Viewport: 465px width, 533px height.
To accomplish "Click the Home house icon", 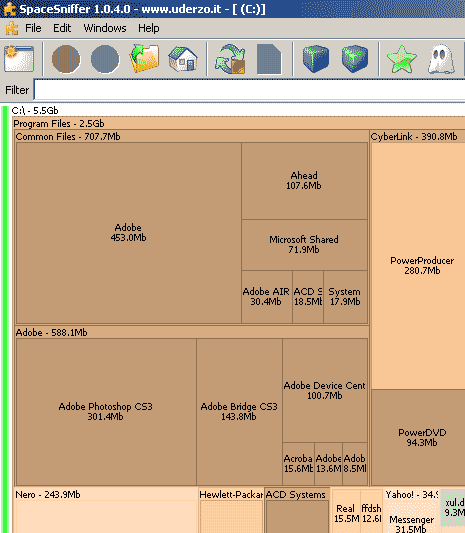I will (x=183, y=59).
